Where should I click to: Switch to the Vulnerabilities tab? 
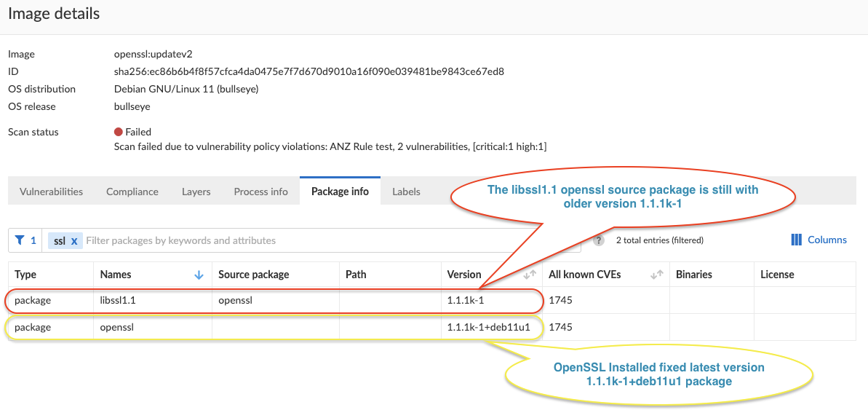tap(51, 192)
